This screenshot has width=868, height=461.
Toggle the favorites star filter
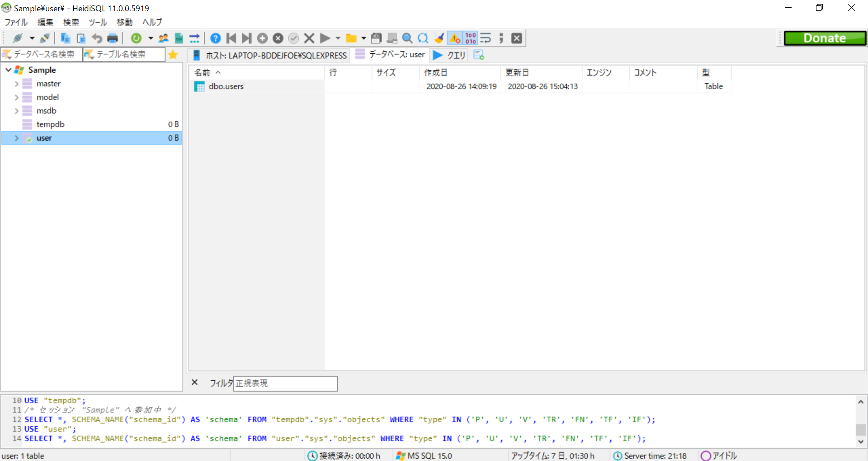point(173,55)
